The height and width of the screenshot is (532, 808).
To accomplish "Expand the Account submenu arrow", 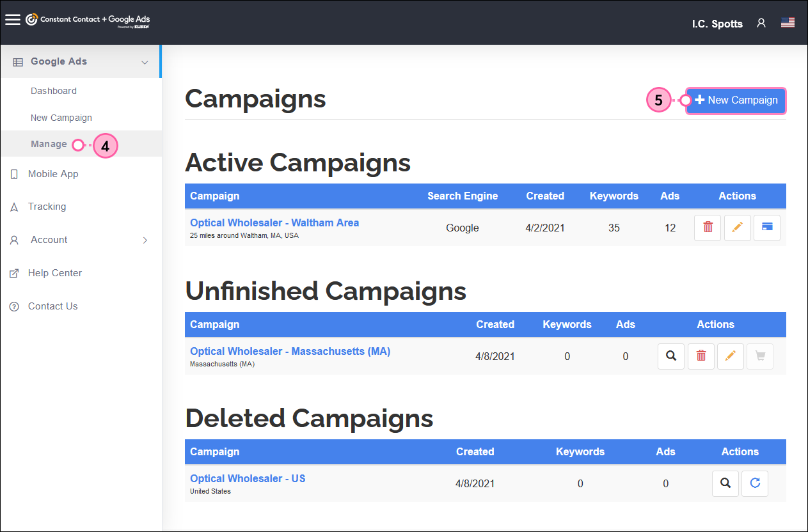I will pyautogui.click(x=145, y=240).
